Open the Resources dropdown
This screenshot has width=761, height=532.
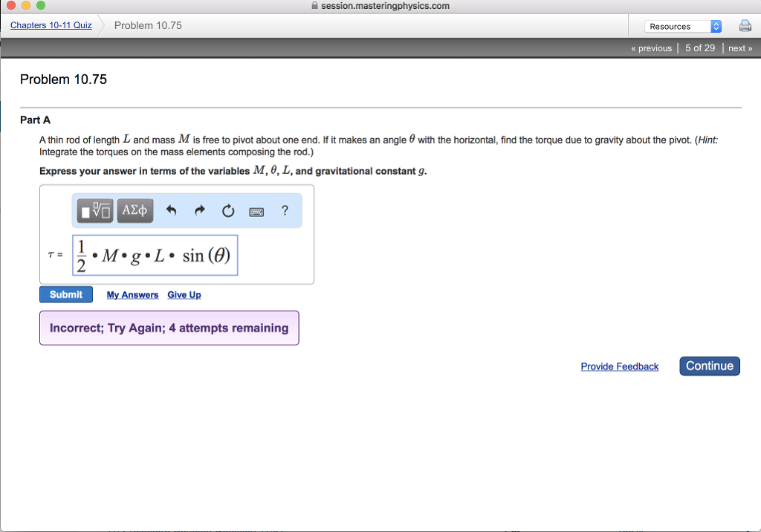click(x=683, y=26)
